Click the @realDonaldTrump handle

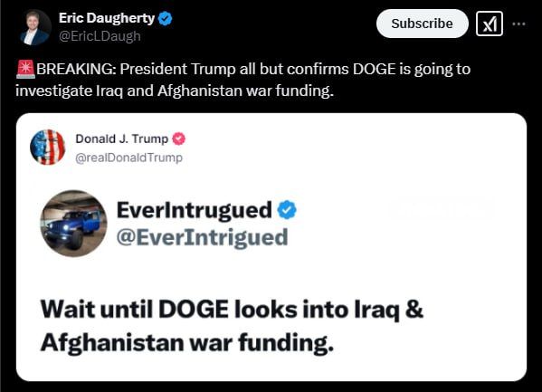pyautogui.click(x=128, y=158)
